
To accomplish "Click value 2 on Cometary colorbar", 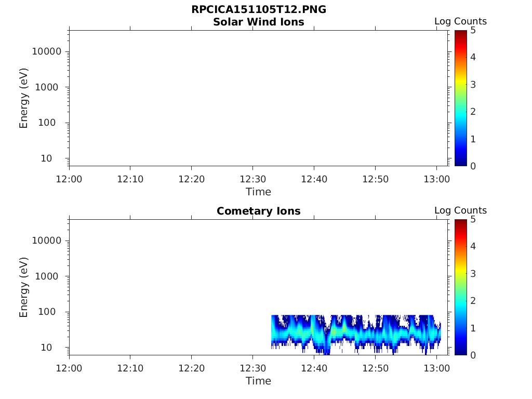I will (473, 301).
